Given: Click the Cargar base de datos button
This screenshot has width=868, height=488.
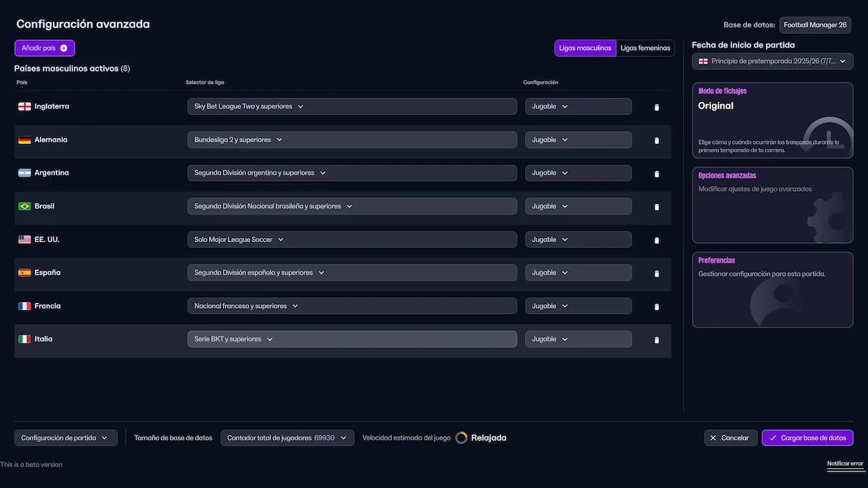Looking at the screenshot, I should click(x=808, y=437).
